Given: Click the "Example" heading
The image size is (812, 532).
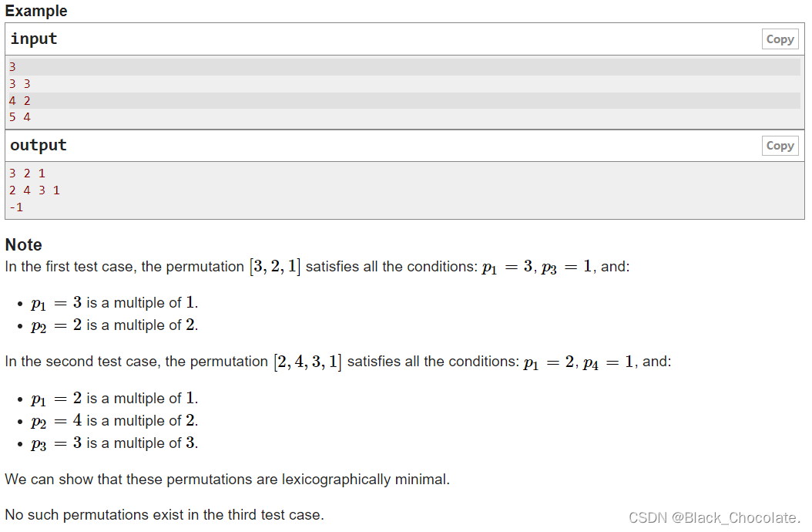Looking at the screenshot, I should 36,11.
